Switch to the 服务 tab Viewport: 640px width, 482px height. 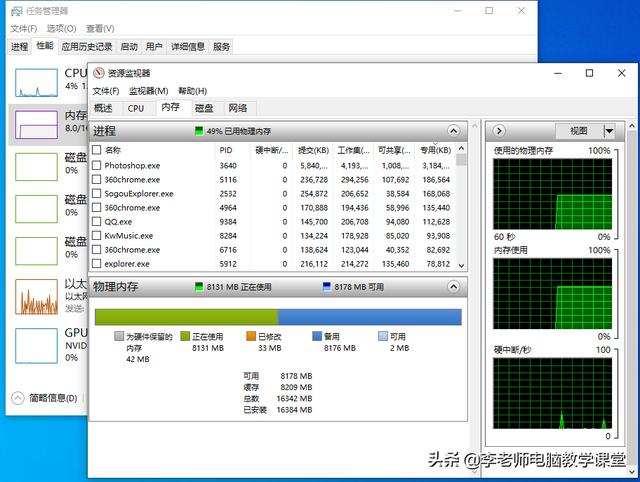(x=222, y=47)
